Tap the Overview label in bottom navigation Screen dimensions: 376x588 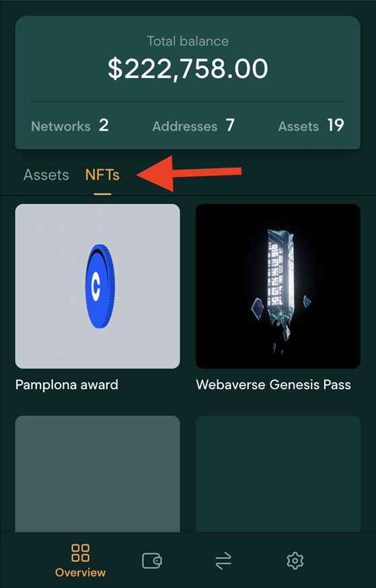pos(80,573)
